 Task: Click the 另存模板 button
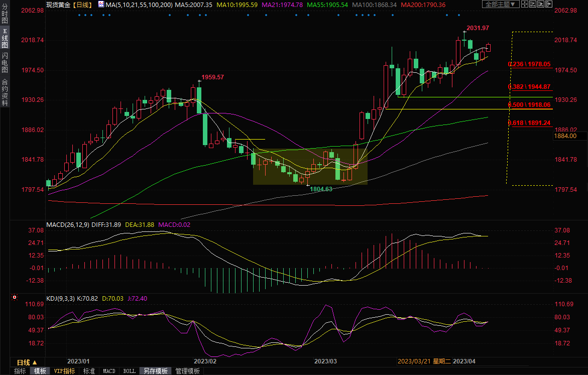tap(155, 371)
